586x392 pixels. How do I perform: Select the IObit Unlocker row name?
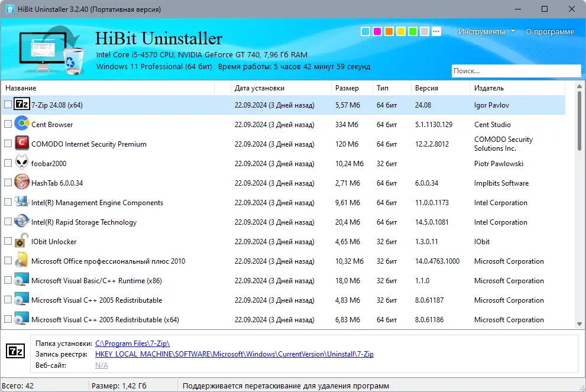point(54,242)
